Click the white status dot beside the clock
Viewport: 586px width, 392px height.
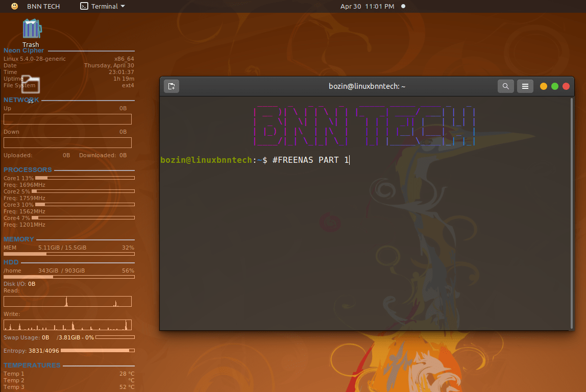[x=403, y=6]
